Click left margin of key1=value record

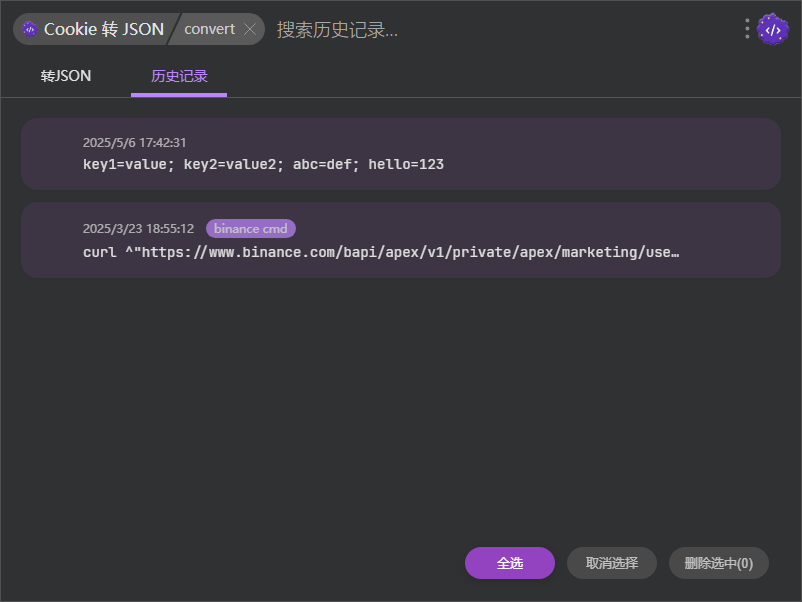pyautogui.click(x=50, y=154)
